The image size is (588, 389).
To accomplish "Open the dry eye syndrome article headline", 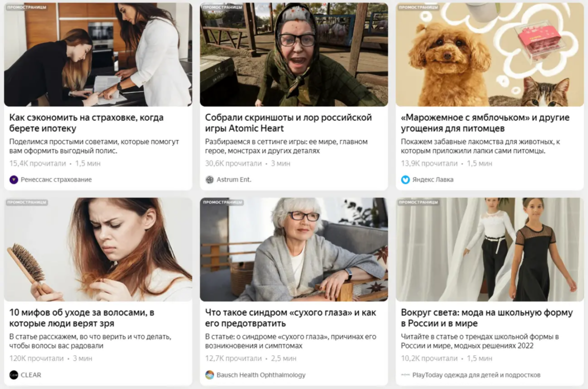I will point(290,318).
